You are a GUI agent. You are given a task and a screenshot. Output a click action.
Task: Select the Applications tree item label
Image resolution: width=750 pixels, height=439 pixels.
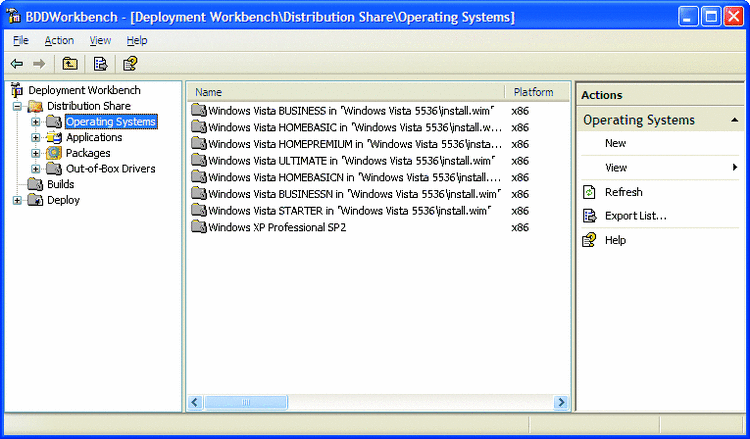coord(94,137)
